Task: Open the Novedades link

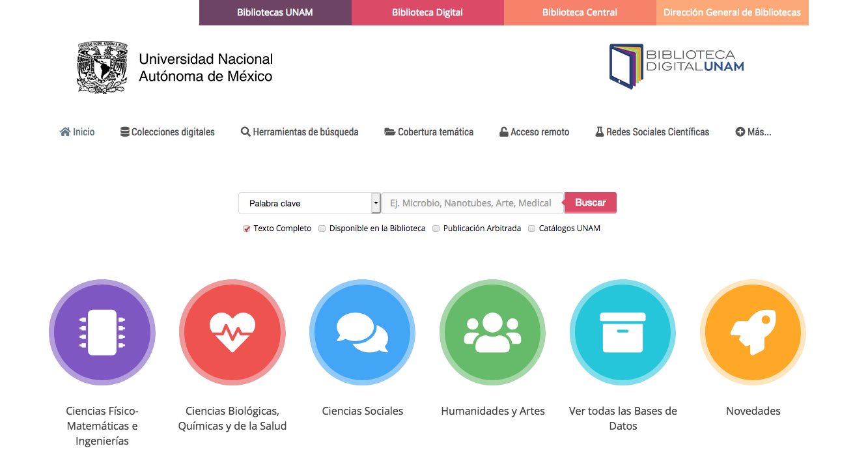Action: [x=753, y=411]
